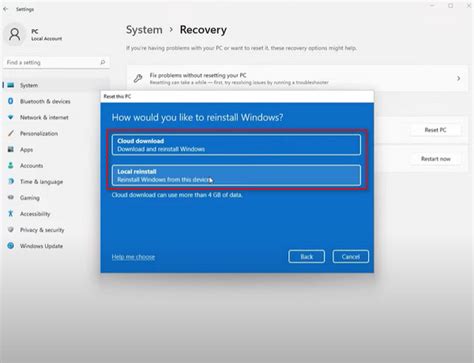474x363 pixels.
Task: Click the search magnifier in Find a setting
Action: pyautogui.click(x=103, y=62)
